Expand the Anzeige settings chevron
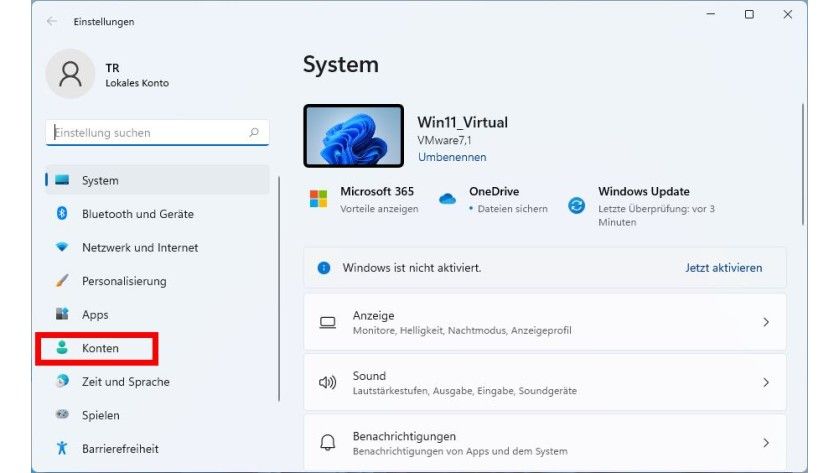The image size is (840, 473). click(766, 322)
